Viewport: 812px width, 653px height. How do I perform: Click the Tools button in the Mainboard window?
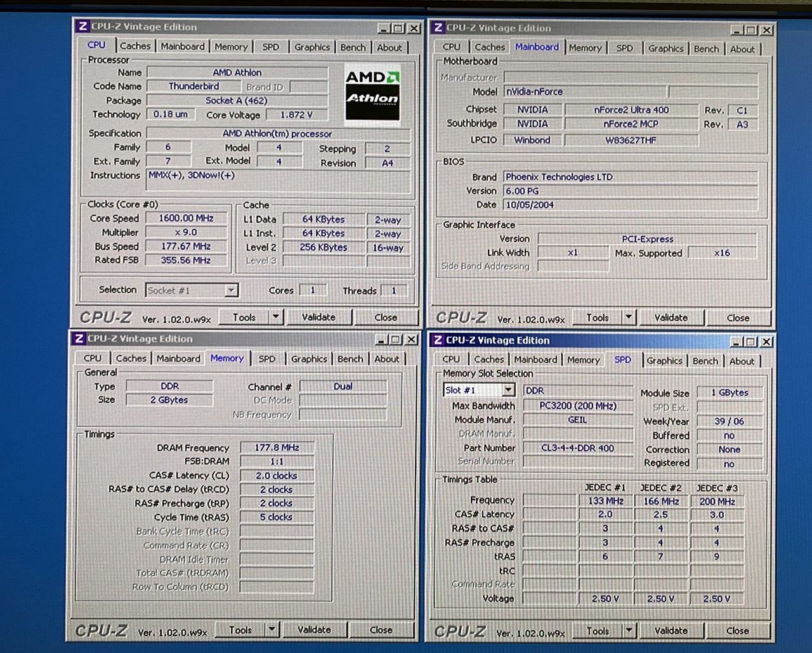(597, 318)
